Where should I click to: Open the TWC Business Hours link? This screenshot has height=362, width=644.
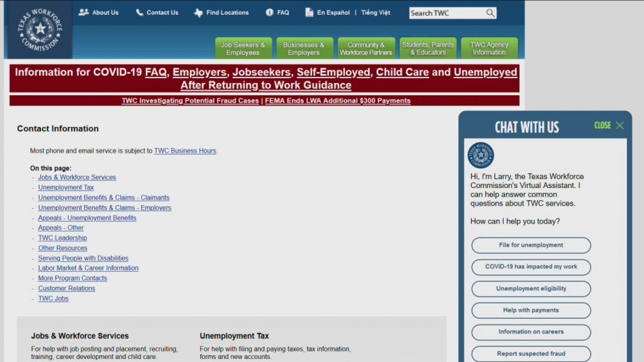185,151
